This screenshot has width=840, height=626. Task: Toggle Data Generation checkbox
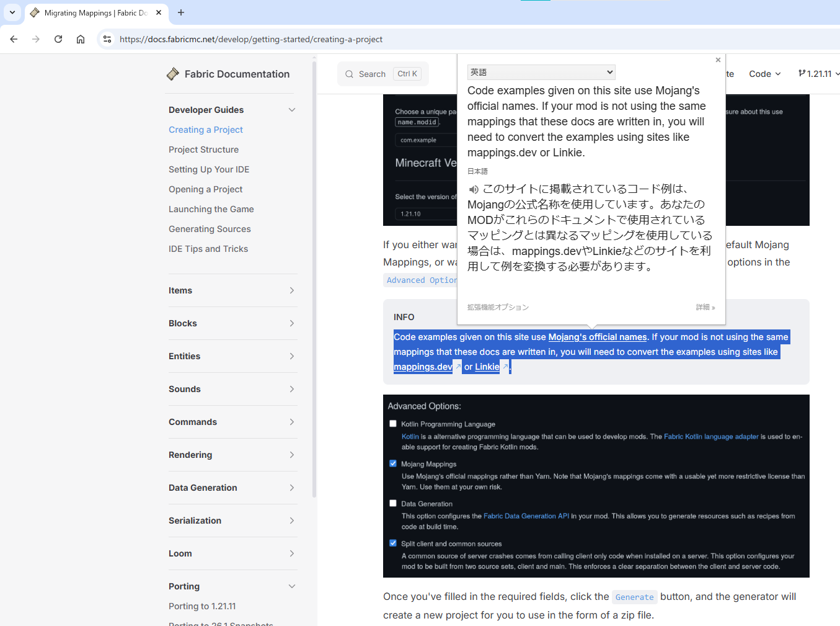click(x=393, y=503)
